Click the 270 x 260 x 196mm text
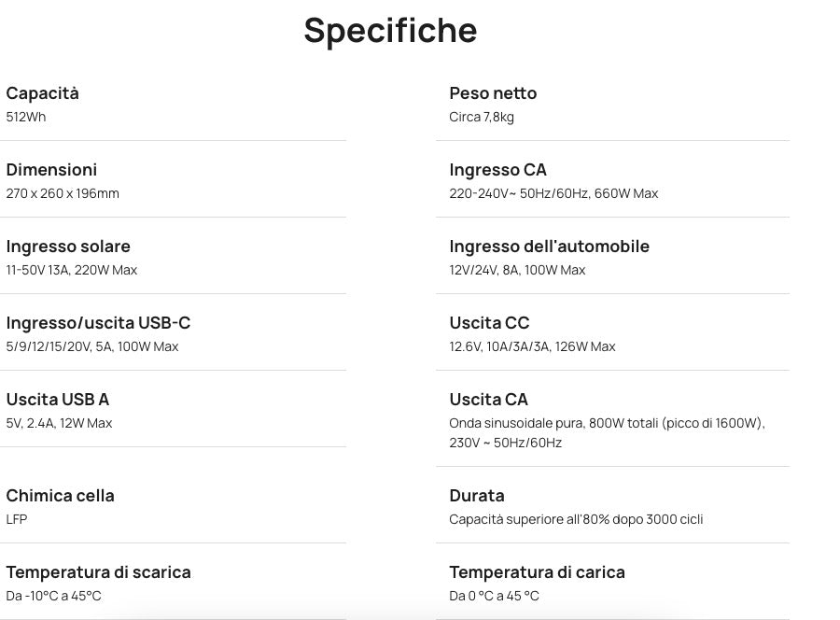Viewport: 840px width, 620px height. tap(63, 193)
